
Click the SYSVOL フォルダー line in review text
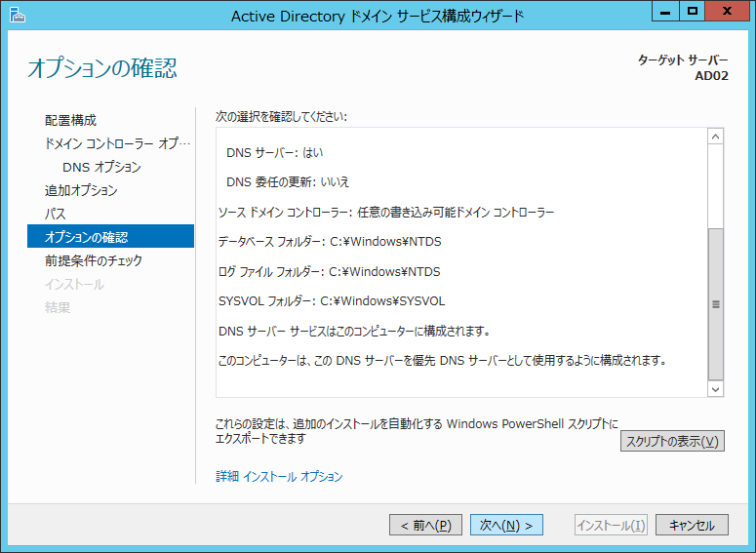(x=332, y=301)
